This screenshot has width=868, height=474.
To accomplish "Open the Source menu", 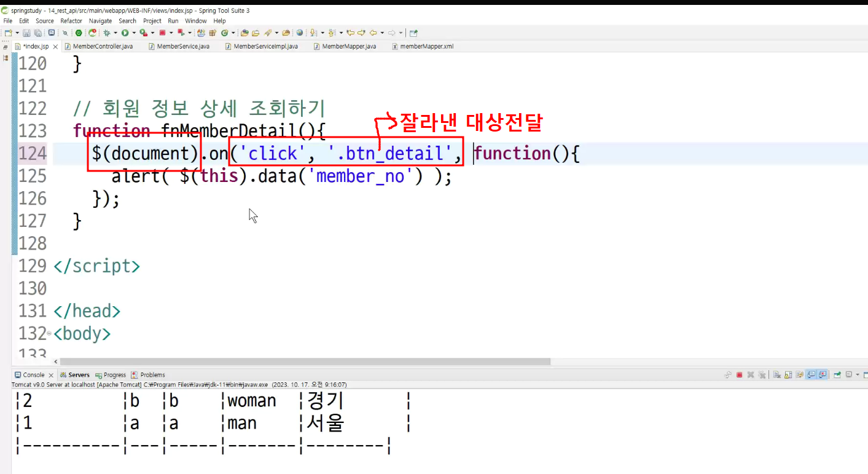I will 45,21.
